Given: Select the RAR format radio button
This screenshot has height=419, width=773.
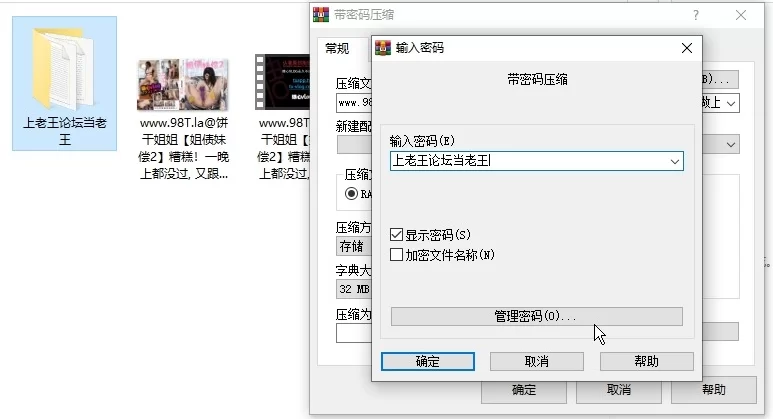Looking at the screenshot, I should [352, 193].
